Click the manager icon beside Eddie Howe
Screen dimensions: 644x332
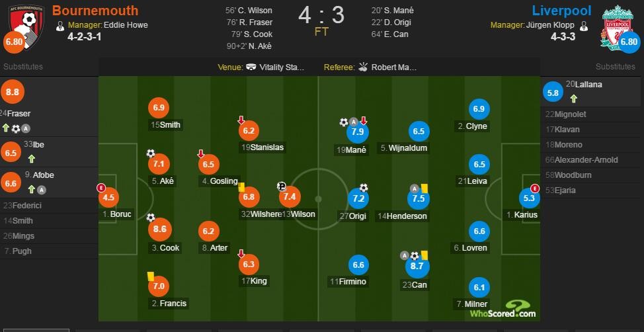(60, 26)
